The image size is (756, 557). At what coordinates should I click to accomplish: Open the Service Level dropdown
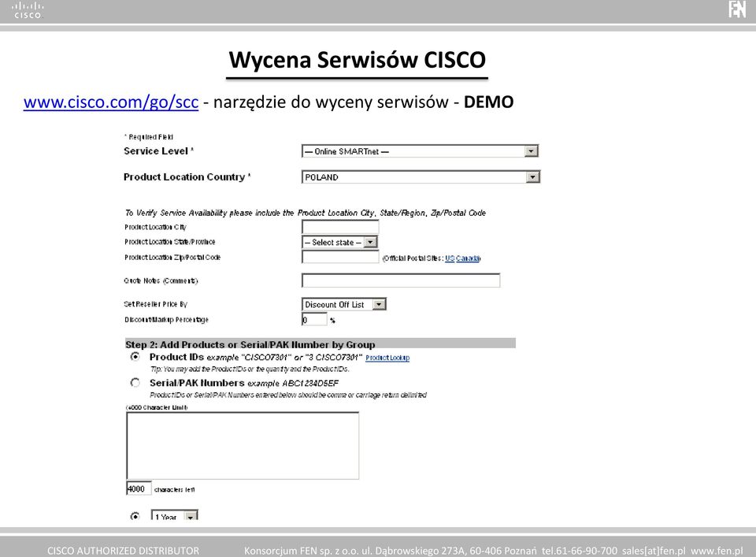420,151
